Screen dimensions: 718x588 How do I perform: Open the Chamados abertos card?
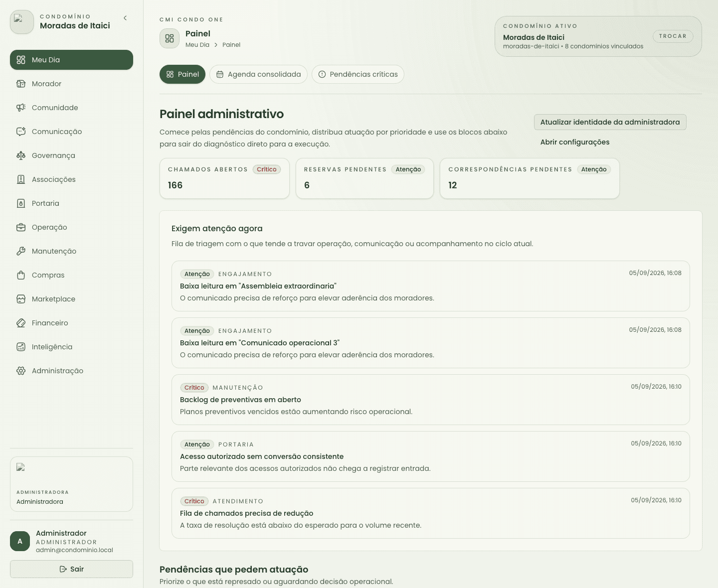tap(224, 178)
